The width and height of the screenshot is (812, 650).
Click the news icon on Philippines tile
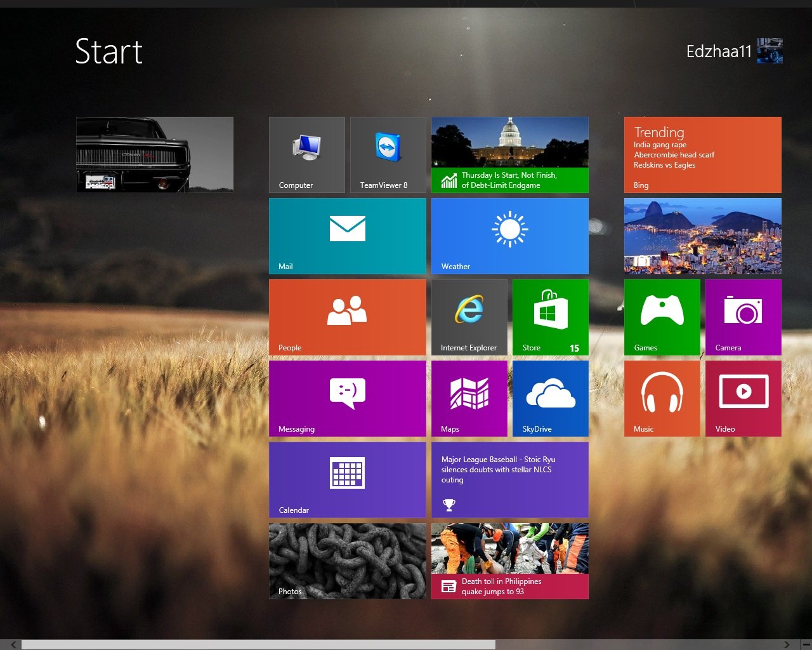pos(449,587)
